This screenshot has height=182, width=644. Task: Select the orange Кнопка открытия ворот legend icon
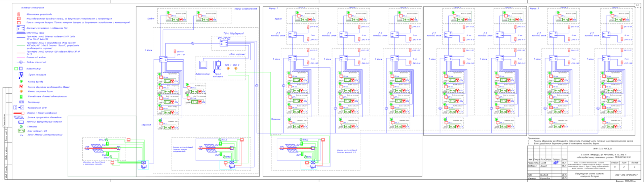[21, 91]
